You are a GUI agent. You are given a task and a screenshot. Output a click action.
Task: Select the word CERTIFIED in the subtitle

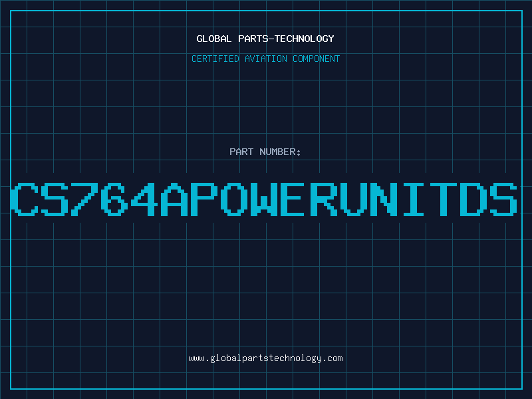(x=215, y=59)
